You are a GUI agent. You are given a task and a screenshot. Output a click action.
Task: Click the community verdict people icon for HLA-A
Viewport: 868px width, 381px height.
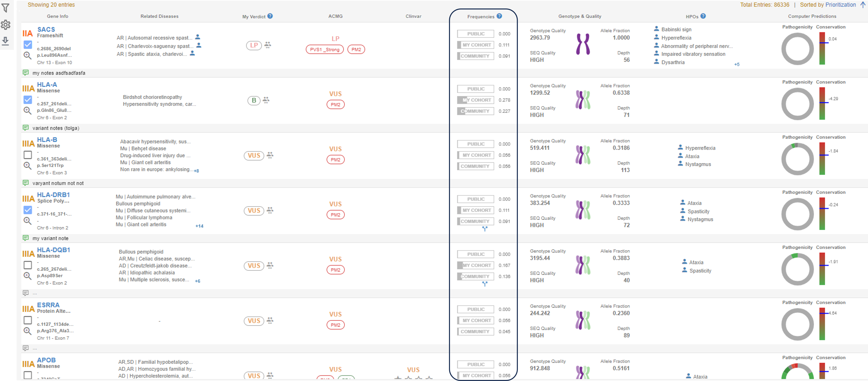266,100
